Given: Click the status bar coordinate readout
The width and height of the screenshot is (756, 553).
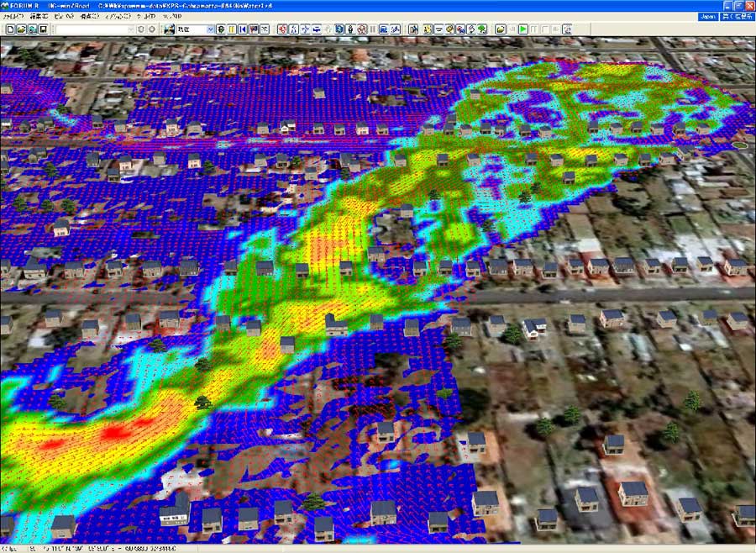Looking at the screenshot, I should 103,549.
